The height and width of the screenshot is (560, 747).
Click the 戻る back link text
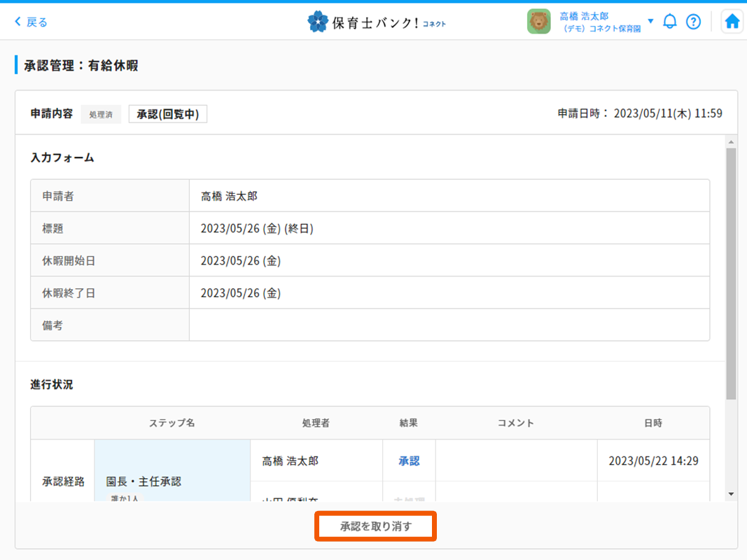37,22
